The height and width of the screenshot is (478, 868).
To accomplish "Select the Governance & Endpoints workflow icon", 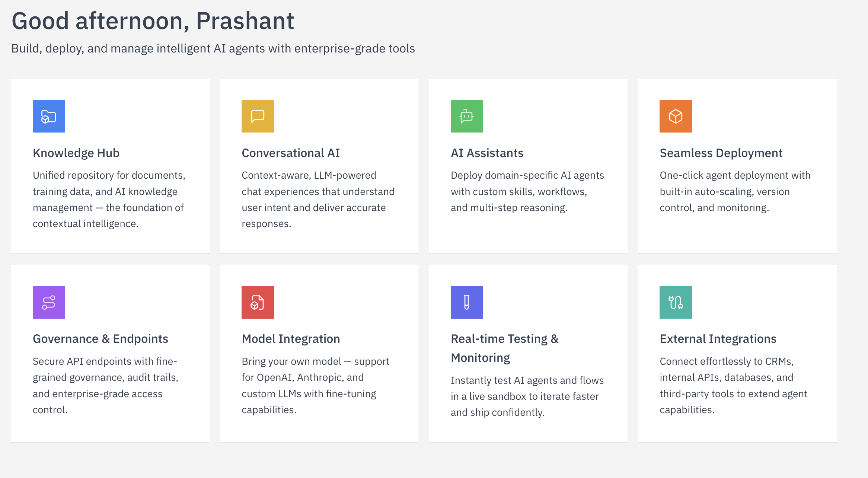I will tap(48, 302).
